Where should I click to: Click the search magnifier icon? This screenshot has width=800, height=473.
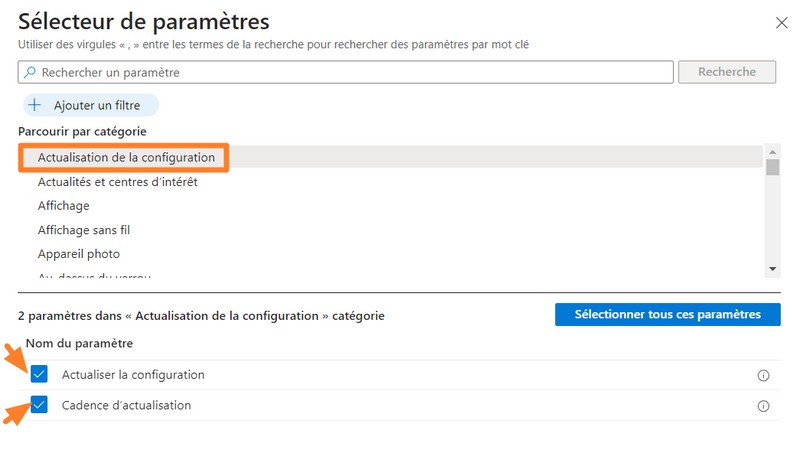tap(30, 72)
